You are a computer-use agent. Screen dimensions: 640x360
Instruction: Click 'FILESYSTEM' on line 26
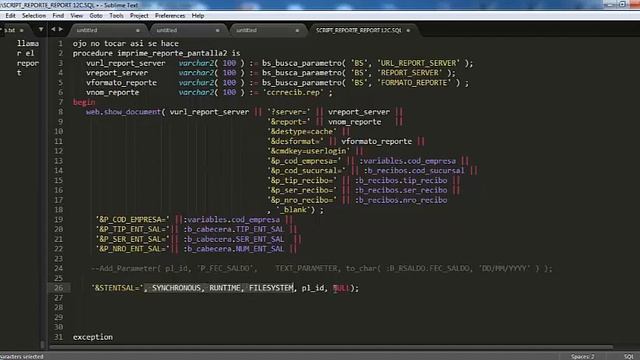(271, 288)
